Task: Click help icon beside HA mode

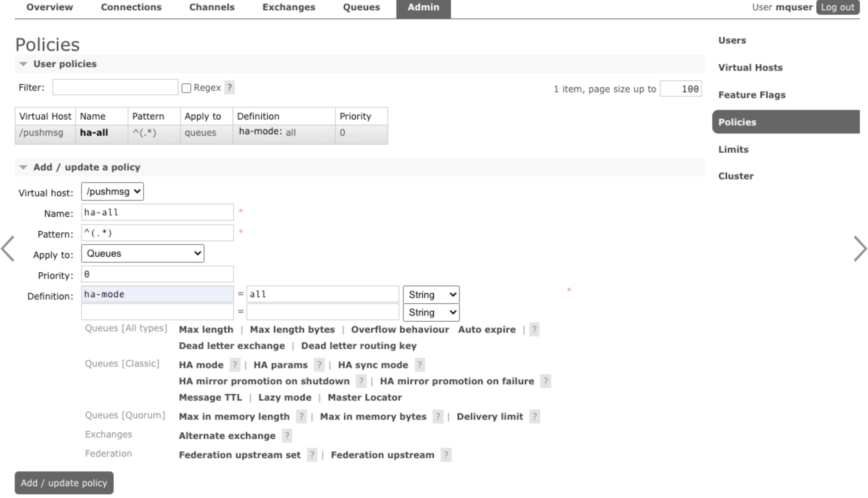Action: (x=235, y=365)
